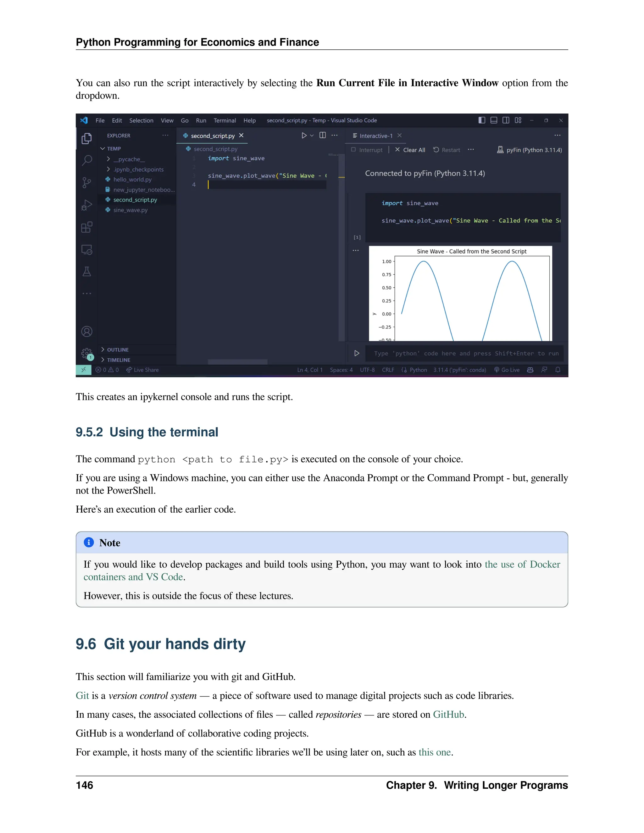Click the Clear All button
Viewport: 644px width, 833px height.
pos(410,150)
